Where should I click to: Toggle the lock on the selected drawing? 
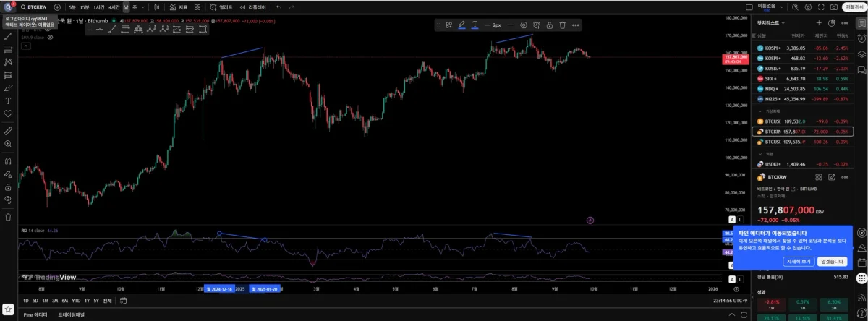(550, 25)
